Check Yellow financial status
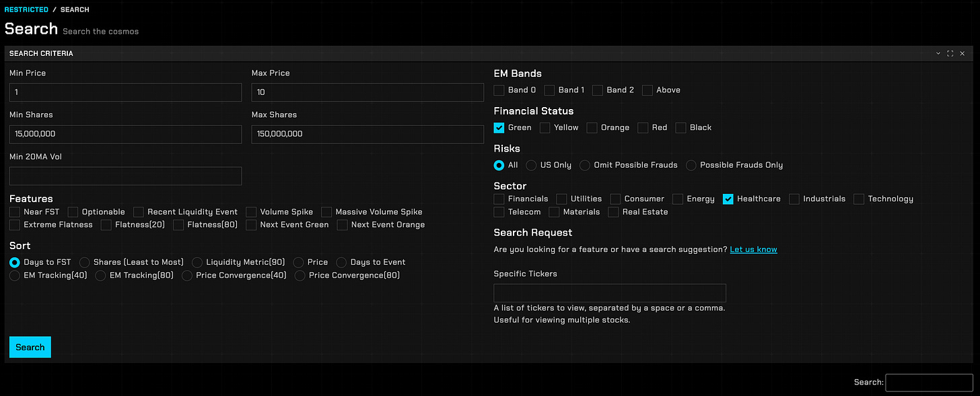Image resolution: width=980 pixels, height=396 pixels. click(545, 128)
